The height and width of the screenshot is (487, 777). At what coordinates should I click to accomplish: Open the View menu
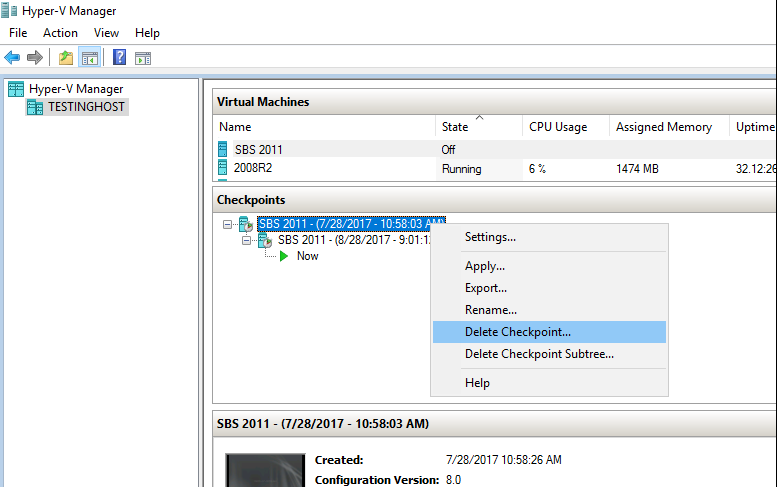pos(107,33)
